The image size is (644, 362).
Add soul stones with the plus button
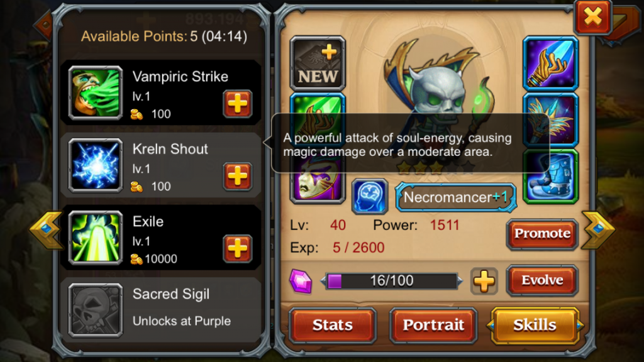coord(484,281)
